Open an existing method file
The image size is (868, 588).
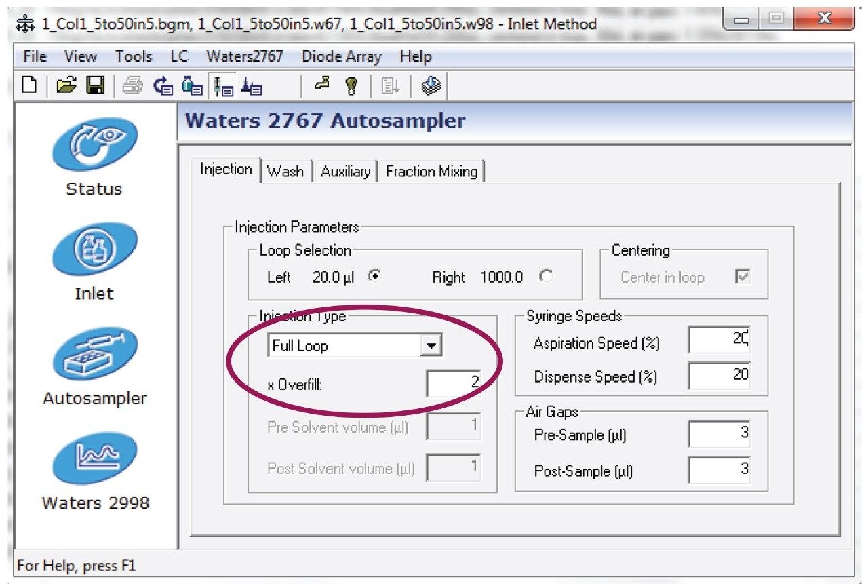click(x=65, y=85)
